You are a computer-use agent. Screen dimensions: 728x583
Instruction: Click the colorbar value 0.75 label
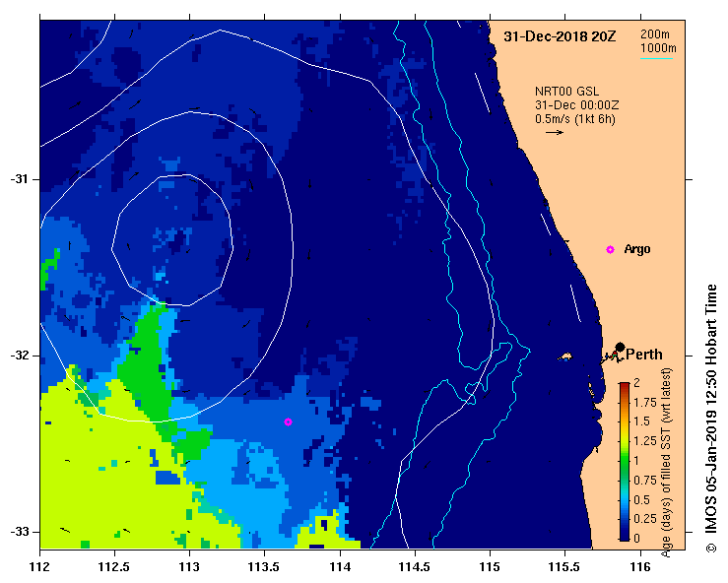pos(645,481)
